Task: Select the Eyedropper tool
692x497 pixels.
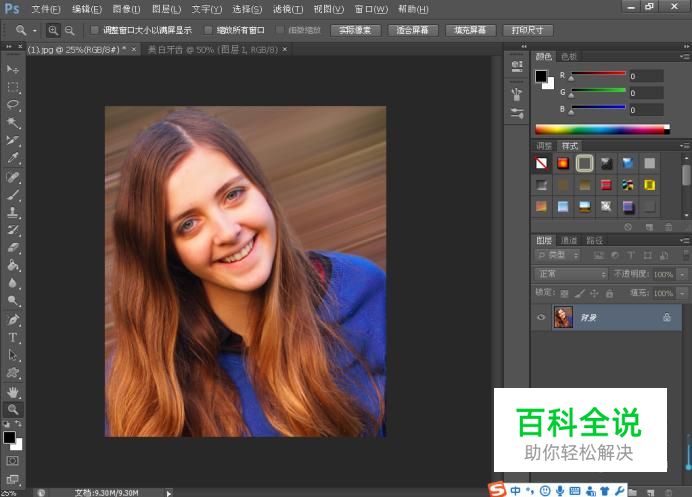Action: tap(13, 158)
